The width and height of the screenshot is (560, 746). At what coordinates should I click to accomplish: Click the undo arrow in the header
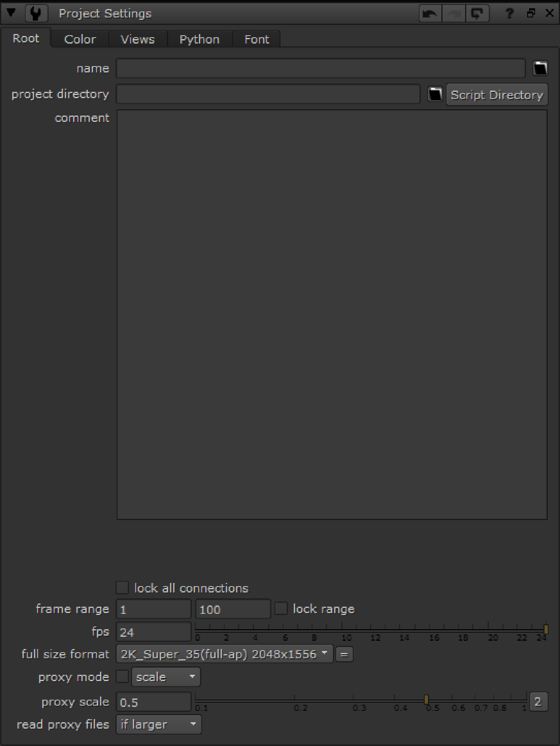pyautogui.click(x=430, y=14)
